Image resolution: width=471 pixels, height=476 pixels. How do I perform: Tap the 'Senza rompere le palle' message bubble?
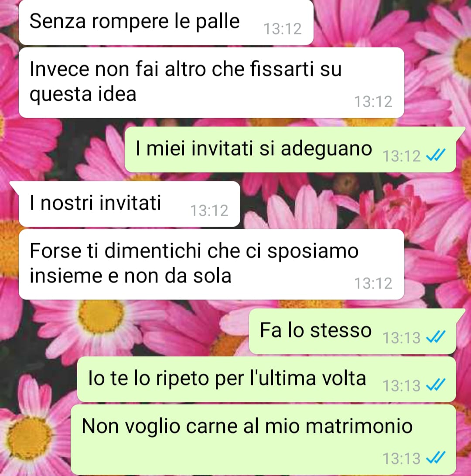pos(166,23)
